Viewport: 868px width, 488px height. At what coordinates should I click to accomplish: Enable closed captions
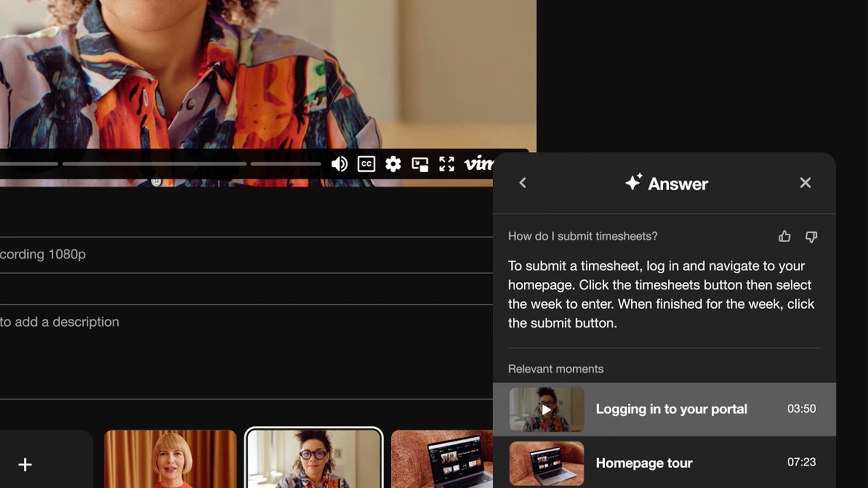pos(366,164)
